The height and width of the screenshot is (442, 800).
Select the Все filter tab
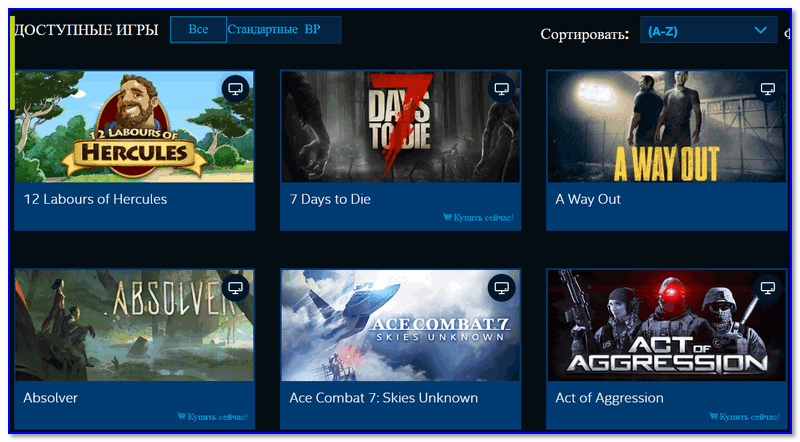click(x=198, y=30)
